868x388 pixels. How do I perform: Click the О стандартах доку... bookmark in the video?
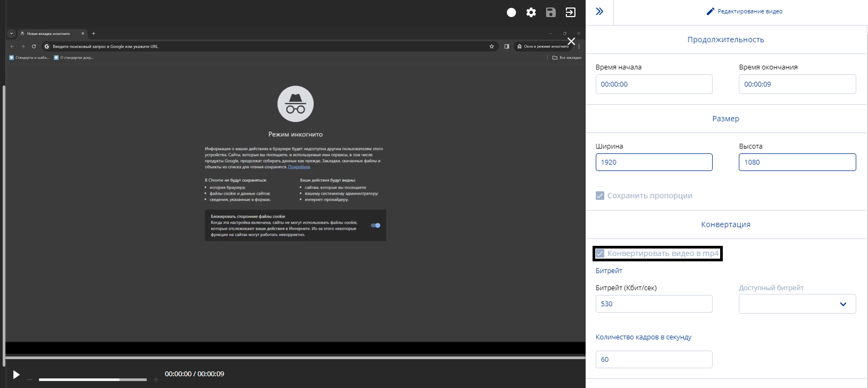pyautogui.click(x=74, y=58)
